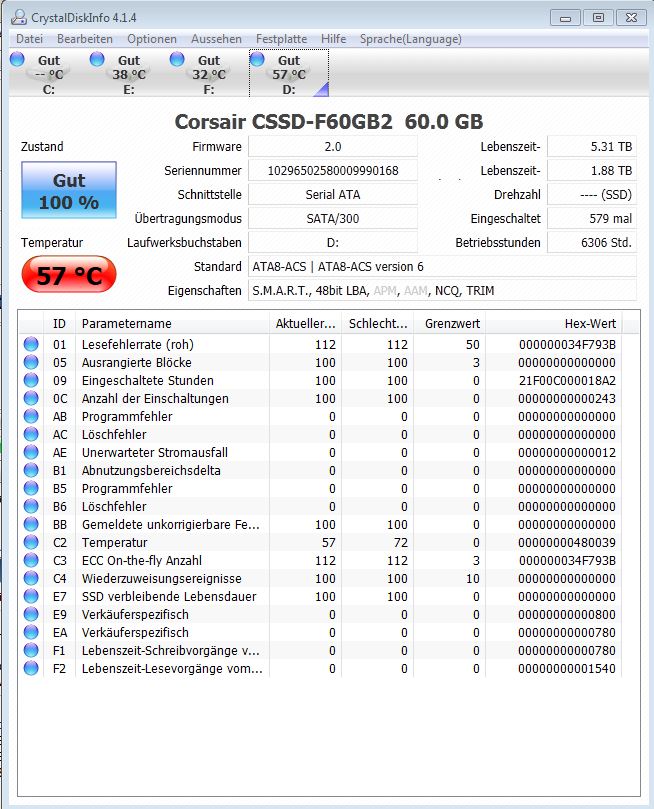Click the greyed AAM feature text

coord(416,291)
